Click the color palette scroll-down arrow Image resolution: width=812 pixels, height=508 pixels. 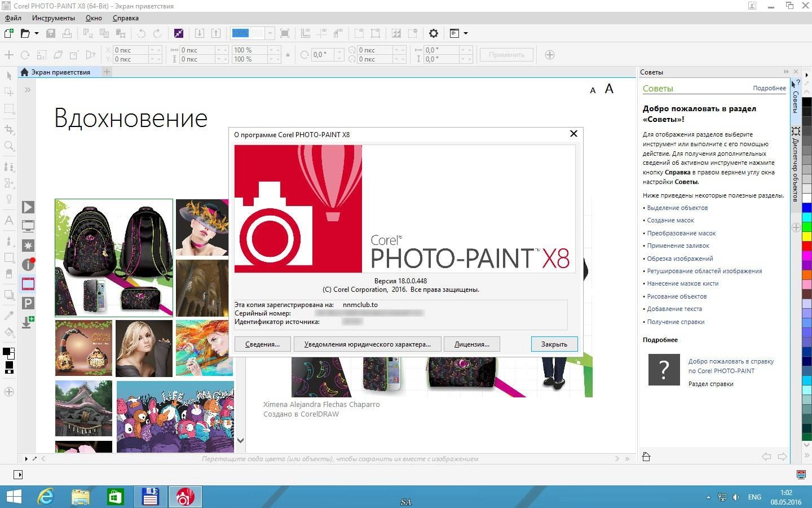[x=807, y=445]
